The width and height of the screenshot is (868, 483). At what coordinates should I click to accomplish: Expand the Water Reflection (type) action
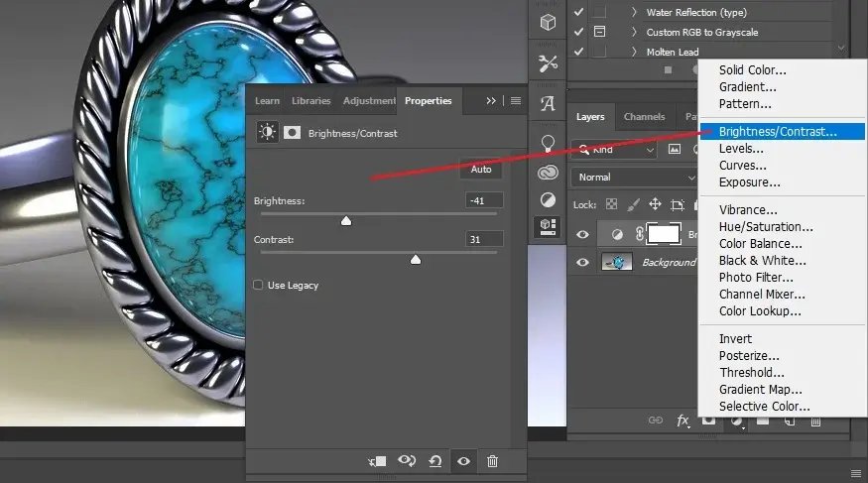coord(635,12)
